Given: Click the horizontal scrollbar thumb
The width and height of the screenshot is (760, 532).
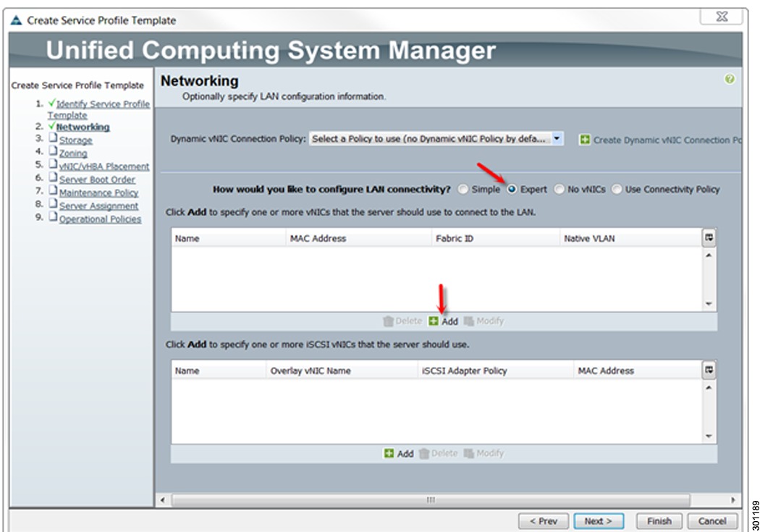Looking at the screenshot, I should (431, 500).
